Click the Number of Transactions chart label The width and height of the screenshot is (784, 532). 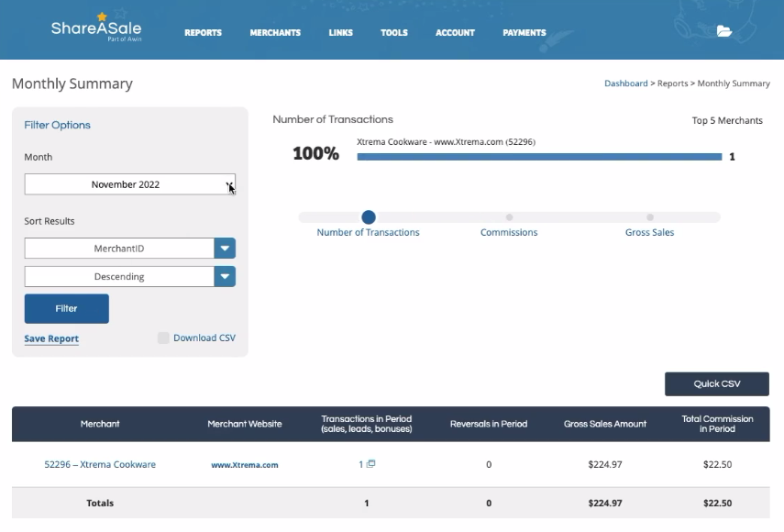368,232
